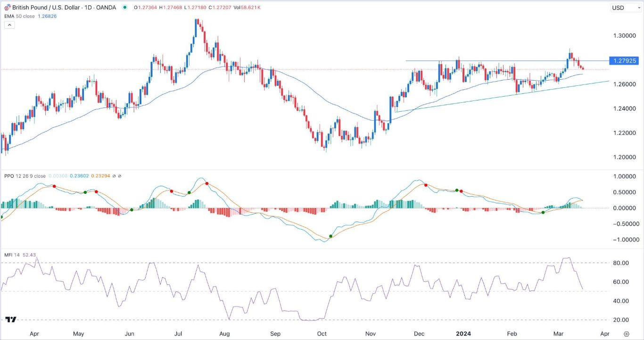Click the Nov label on the time axis
This screenshot has height=340, width=644.
371,333
